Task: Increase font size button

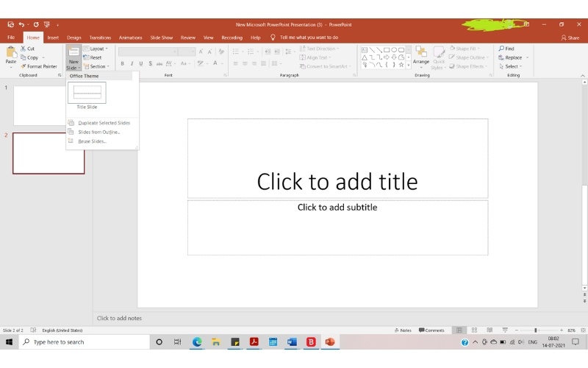Action: [x=201, y=52]
